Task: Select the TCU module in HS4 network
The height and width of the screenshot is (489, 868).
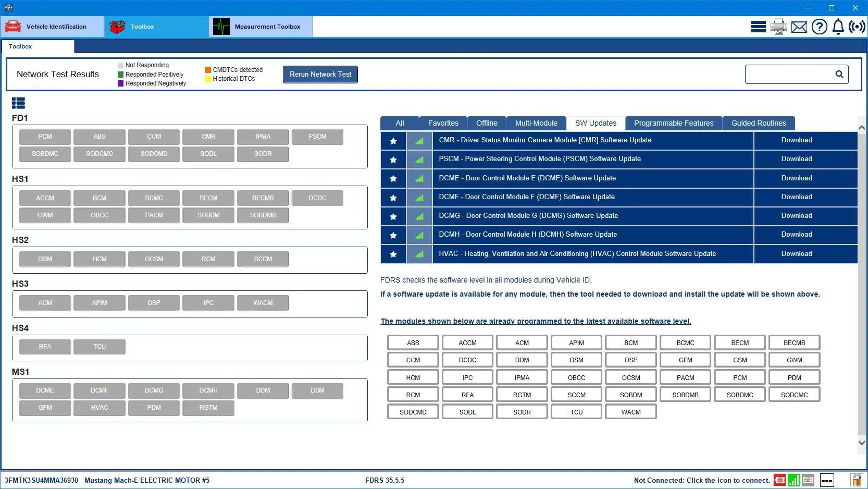Action: (x=100, y=347)
